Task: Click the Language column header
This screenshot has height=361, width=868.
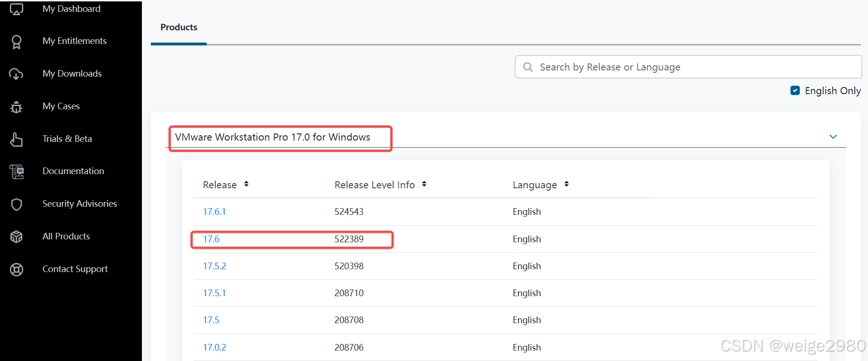Action: (535, 185)
